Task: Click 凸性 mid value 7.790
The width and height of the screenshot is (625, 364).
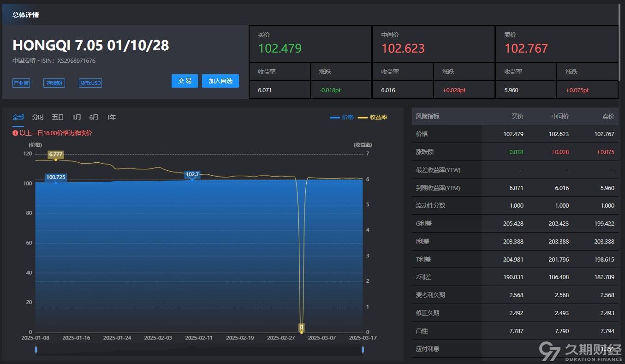Action: click(561, 331)
